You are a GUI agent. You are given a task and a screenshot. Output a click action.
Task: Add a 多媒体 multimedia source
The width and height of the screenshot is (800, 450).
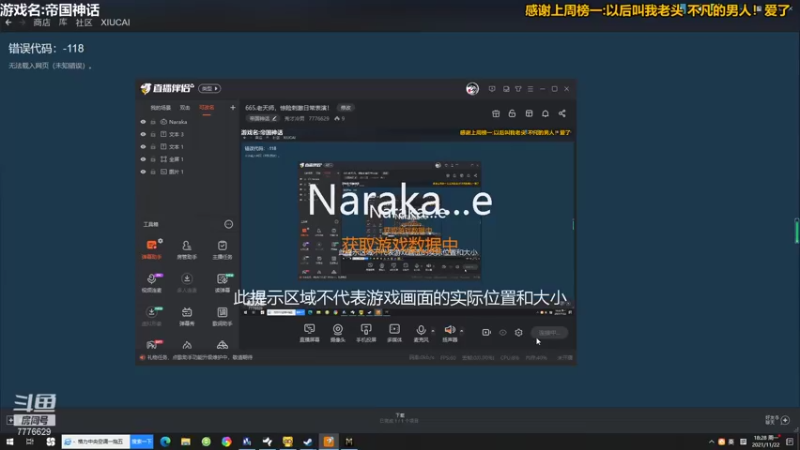point(394,333)
